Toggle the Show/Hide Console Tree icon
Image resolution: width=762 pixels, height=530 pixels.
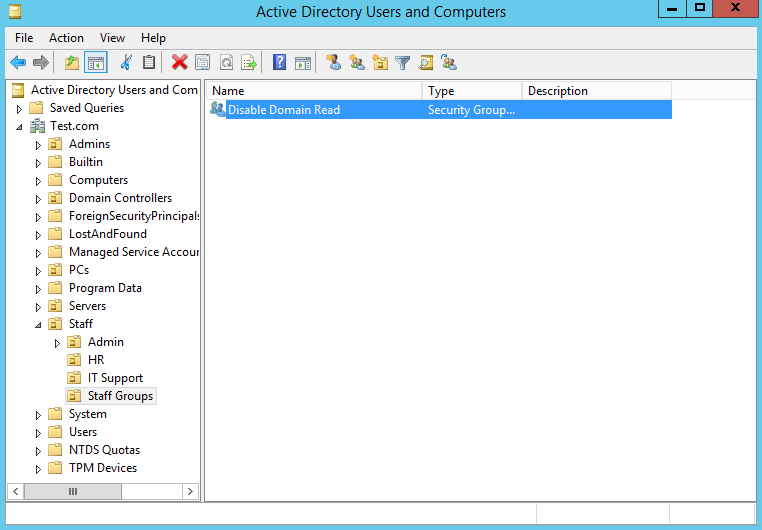(x=96, y=62)
